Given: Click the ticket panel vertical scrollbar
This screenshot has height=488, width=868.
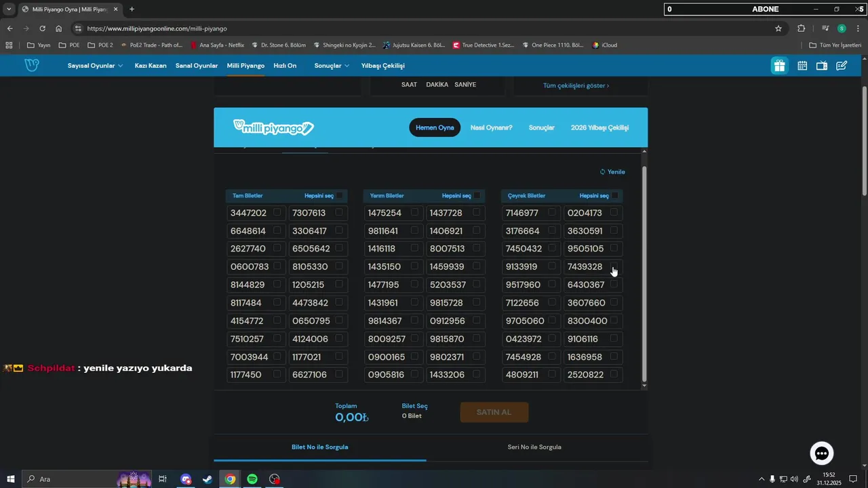Looking at the screenshot, I should pos(644,274).
